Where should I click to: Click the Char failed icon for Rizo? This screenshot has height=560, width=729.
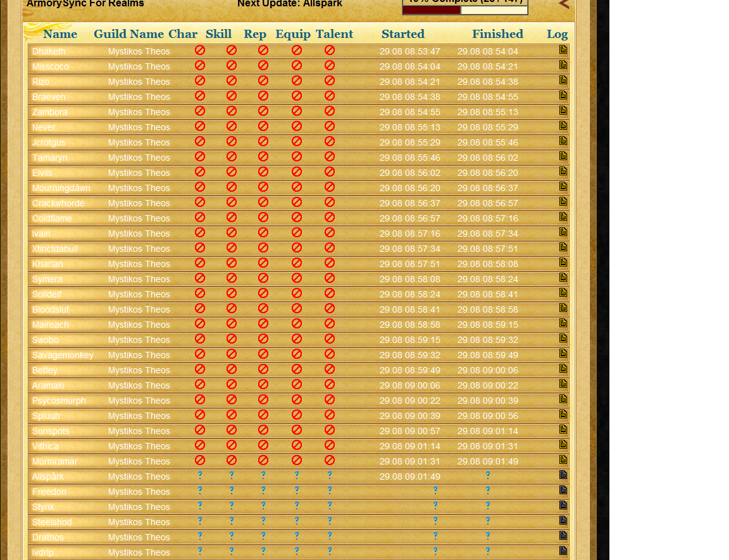(200, 80)
